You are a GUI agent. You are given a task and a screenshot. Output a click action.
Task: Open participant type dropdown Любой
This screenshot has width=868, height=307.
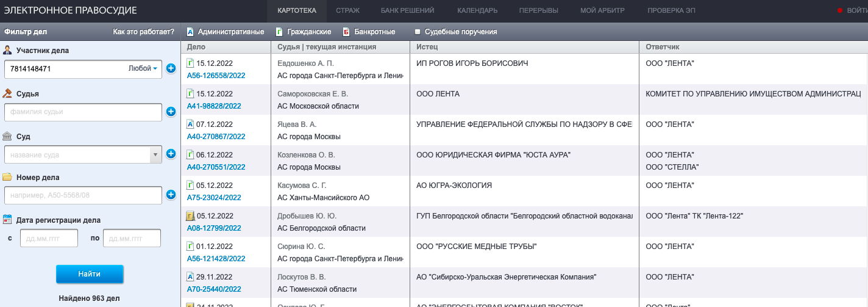143,69
